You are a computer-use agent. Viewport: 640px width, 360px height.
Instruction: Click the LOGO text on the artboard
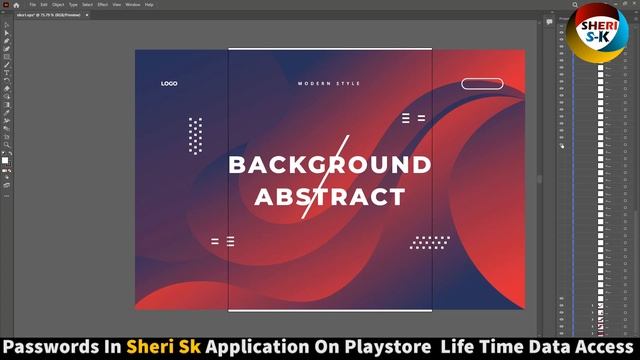[169, 83]
